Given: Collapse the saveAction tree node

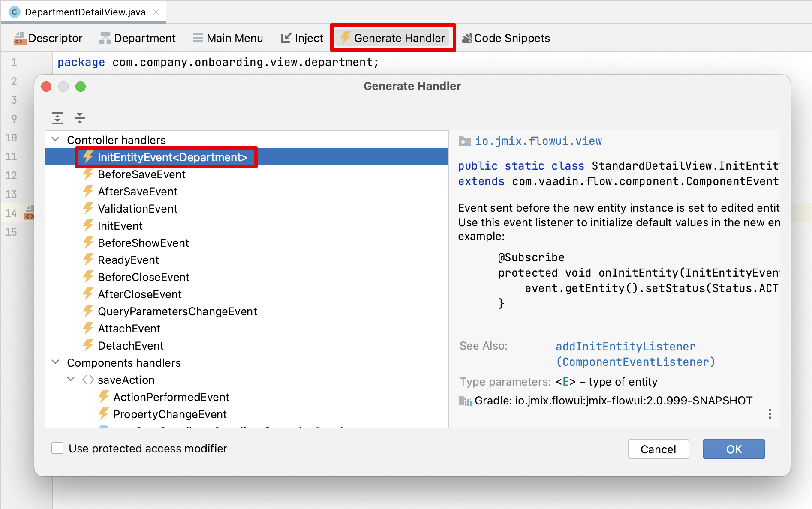Looking at the screenshot, I should (x=71, y=380).
